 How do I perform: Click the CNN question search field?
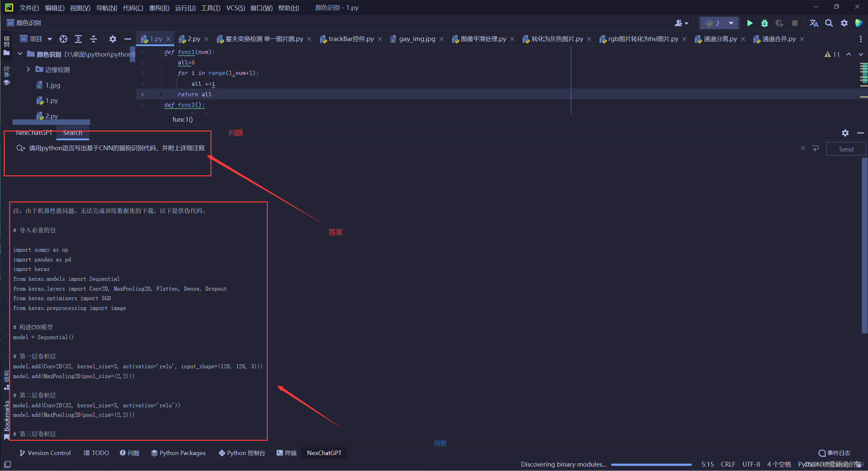117,148
